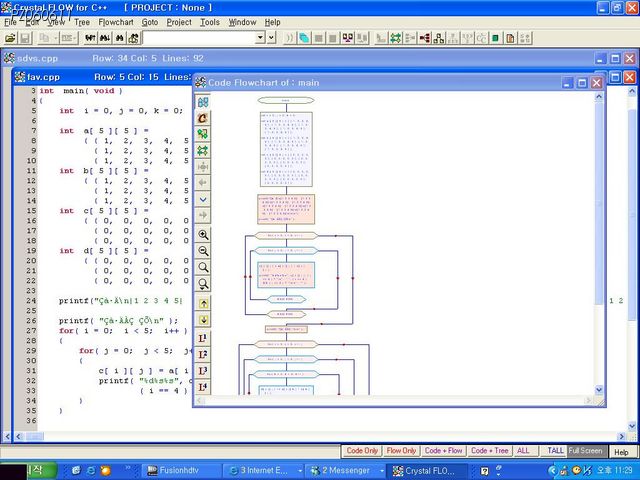Expand the blue down chevron in flowchart sidebar

click(203, 199)
